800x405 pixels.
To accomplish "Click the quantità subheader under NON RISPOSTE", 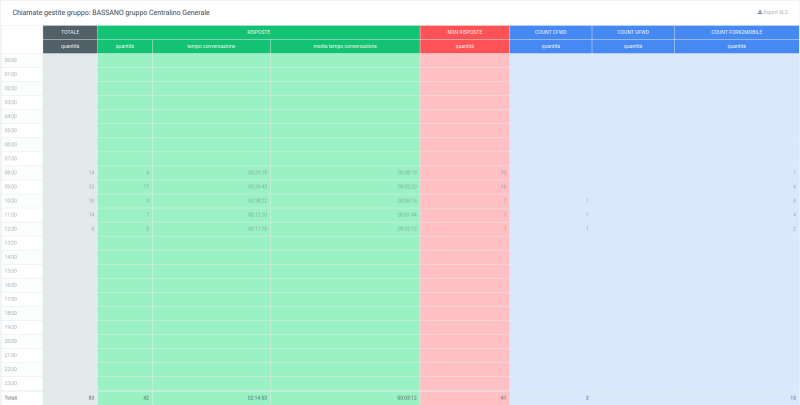I will (464, 46).
